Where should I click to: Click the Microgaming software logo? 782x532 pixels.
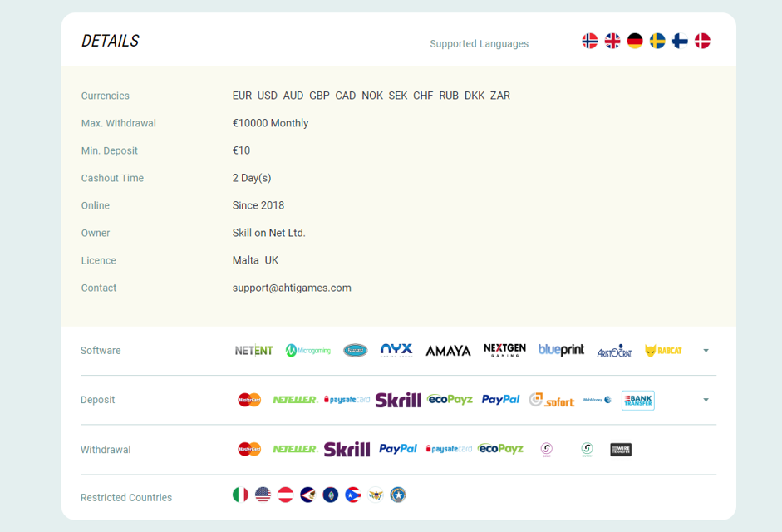(x=308, y=351)
